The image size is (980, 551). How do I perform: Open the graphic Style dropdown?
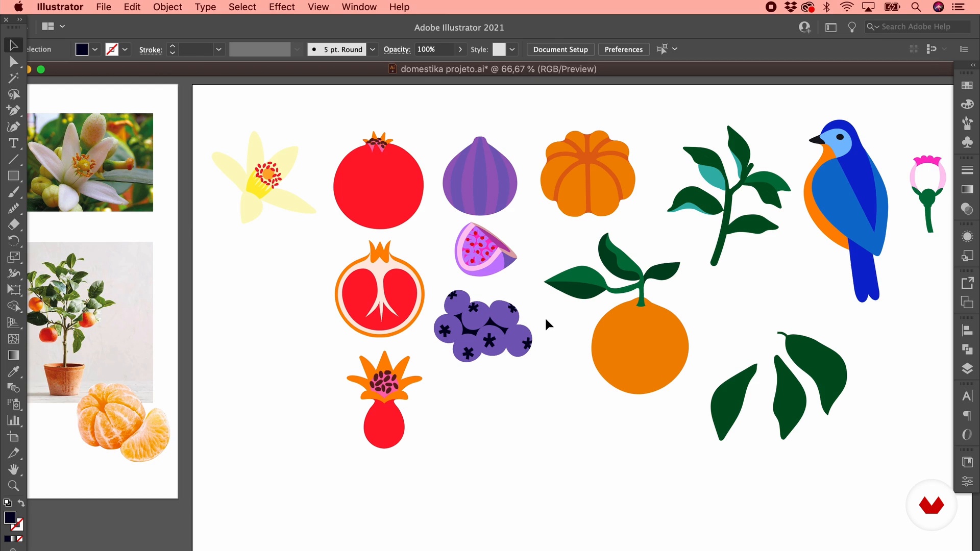click(x=512, y=49)
